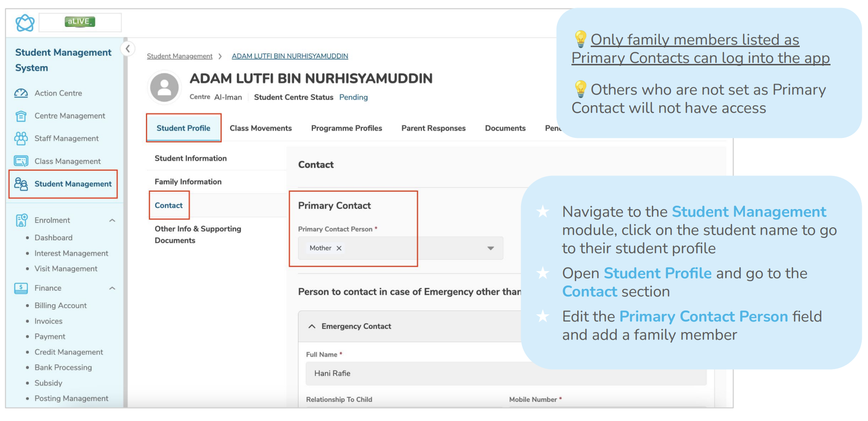Collapse the Emergency Contact panel
Image resolution: width=868 pixels, height=421 pixels.
tap(312, 326)
